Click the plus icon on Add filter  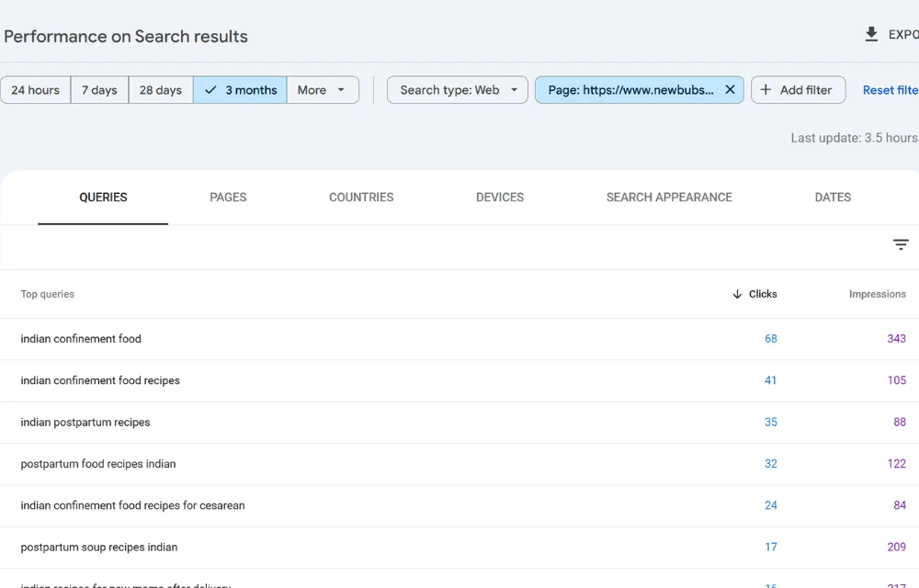tap(767, 89)
